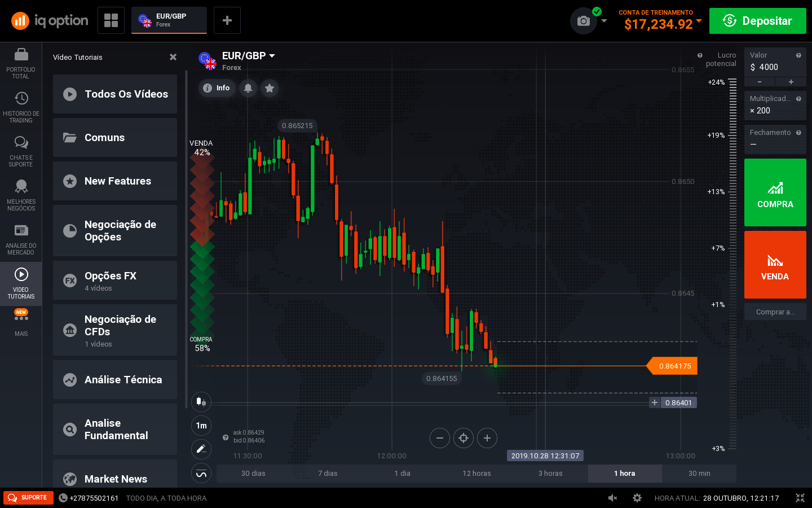Click the red VENDA button
This screenshot has width=812, height=508.
pos(775,265)
